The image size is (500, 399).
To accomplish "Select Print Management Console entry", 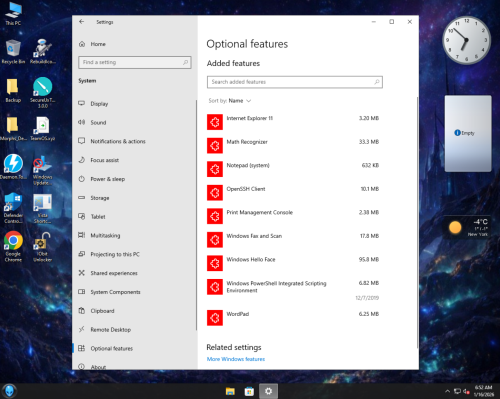I will [x=295, y=216].
